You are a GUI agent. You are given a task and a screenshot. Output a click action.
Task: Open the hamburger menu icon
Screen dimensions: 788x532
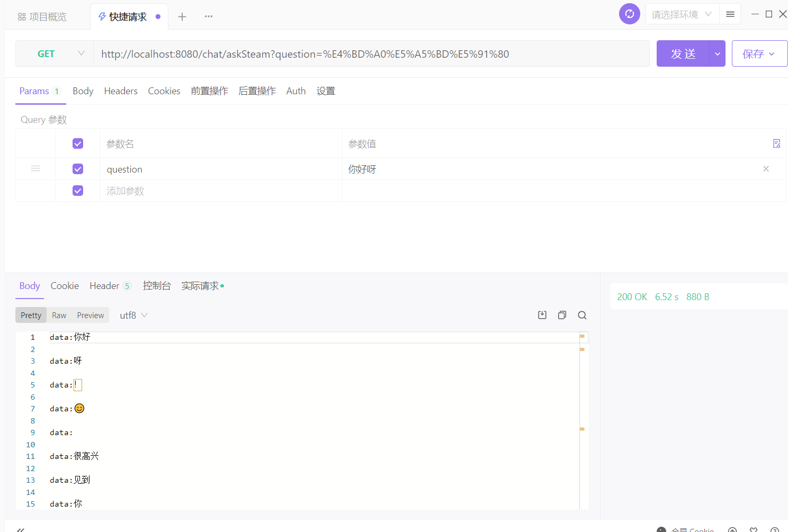point(730,14)
